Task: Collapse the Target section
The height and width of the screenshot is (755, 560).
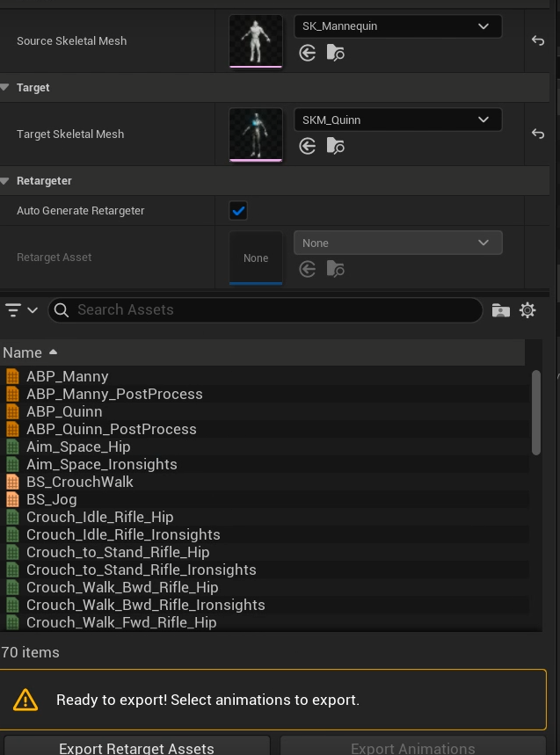Action: [4, 88]
